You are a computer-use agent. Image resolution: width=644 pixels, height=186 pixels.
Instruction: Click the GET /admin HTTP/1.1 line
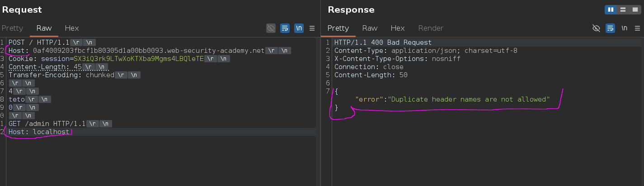47,124
